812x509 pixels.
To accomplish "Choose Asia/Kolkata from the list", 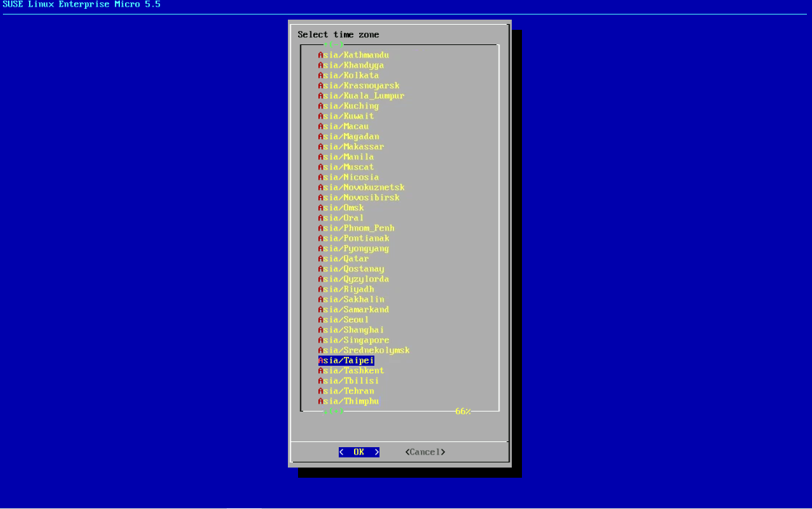I will pos(348,76).
